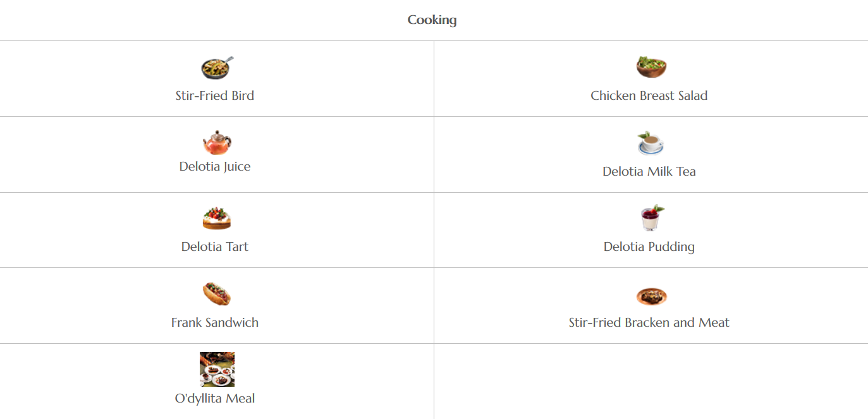Open the Chicken Breast Salad text link

click(649, 96)
